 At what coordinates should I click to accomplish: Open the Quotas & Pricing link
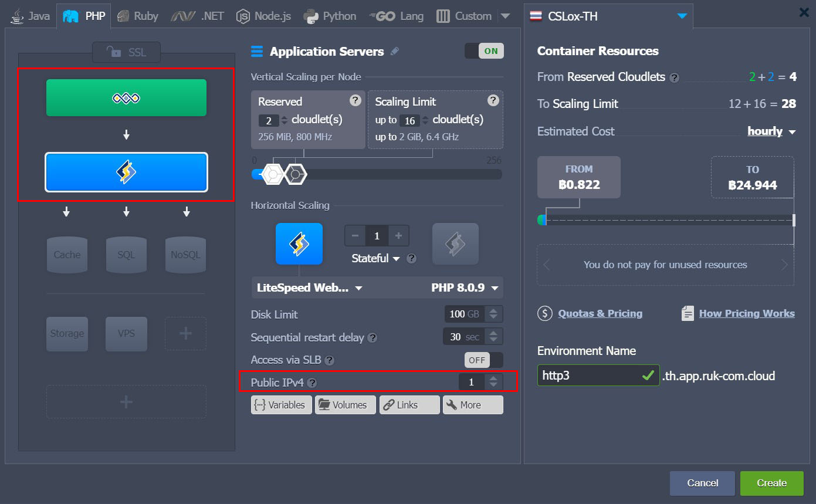pyautogui.click(x=600, y=313)
